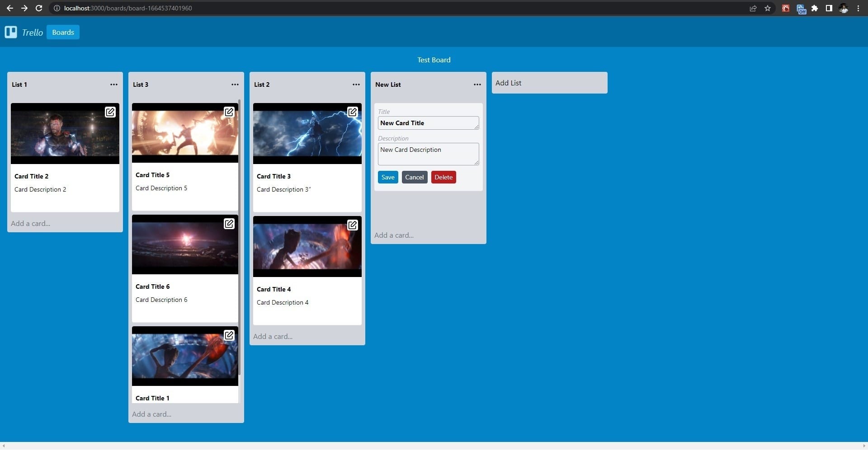This screenshot has height=451, width=868.
Task: Click Add a card in List 1
Action: coord(31,223)
